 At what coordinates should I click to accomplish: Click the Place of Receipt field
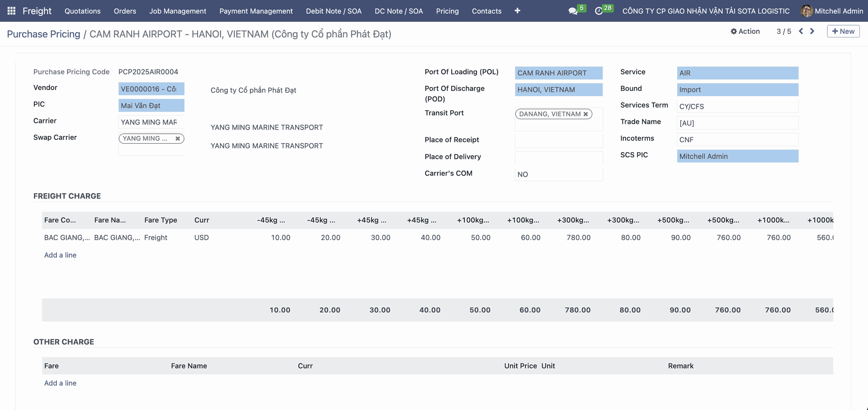[558, 141]
